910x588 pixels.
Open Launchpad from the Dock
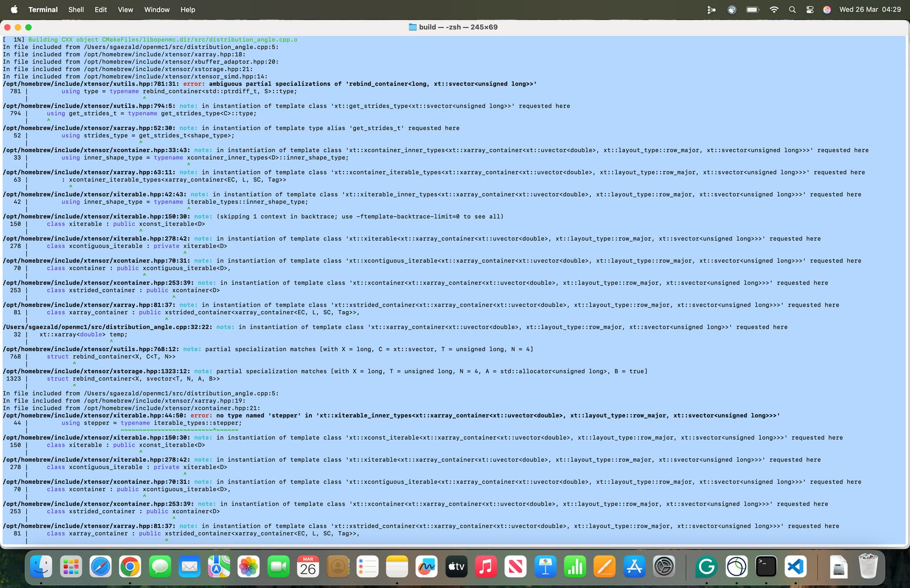coord(71,567)
